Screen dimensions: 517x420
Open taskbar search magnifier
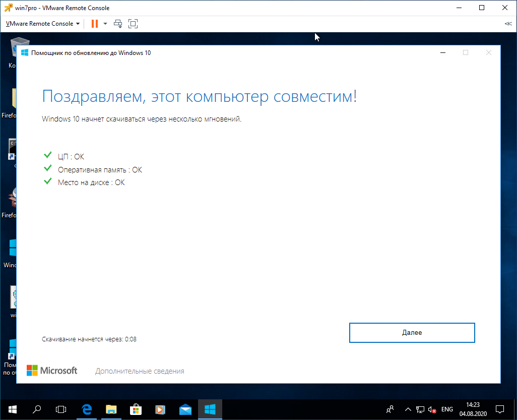tap(37, 409)
